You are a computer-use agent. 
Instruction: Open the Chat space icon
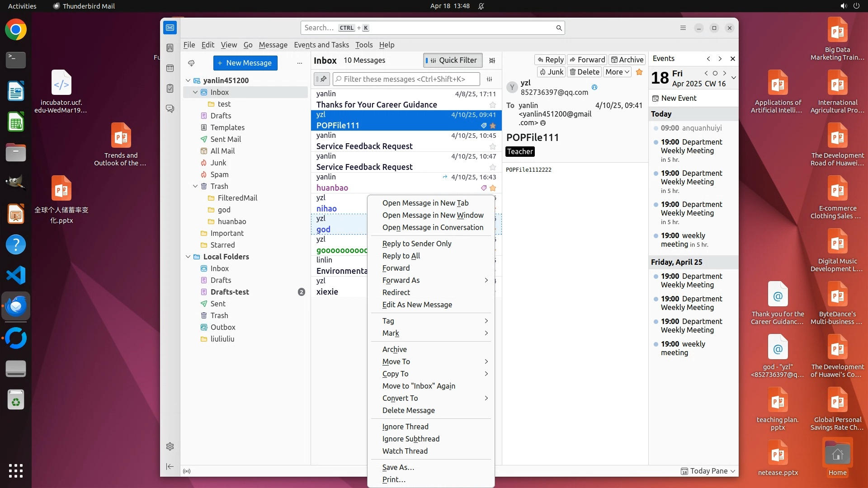[x=170, y=109]
